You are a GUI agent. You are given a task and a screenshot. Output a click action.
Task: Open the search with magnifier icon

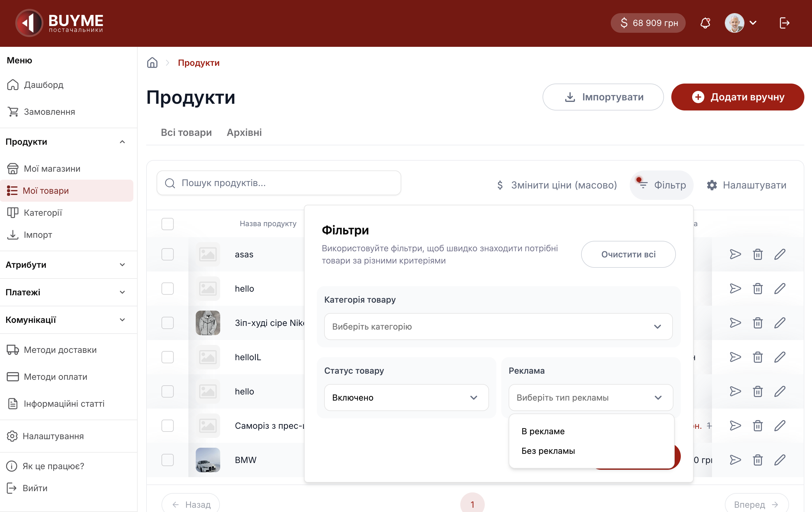(170, 183)
